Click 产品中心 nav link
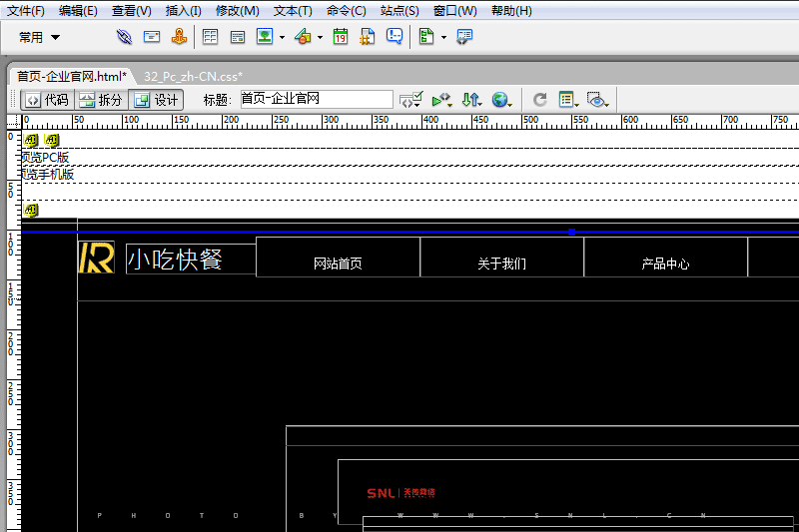799x532 pixels. [665, 264]
